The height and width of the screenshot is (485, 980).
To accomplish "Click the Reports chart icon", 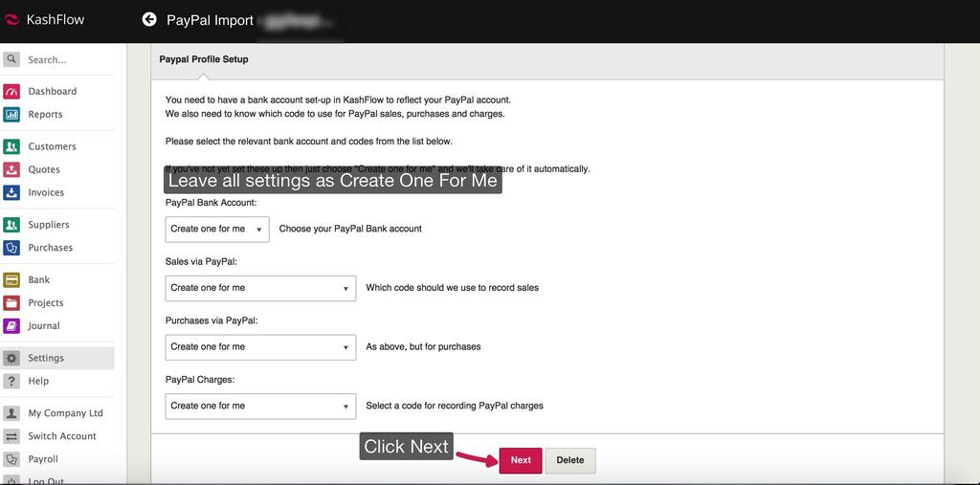I will pyautogui.click(x=11, y=115).
